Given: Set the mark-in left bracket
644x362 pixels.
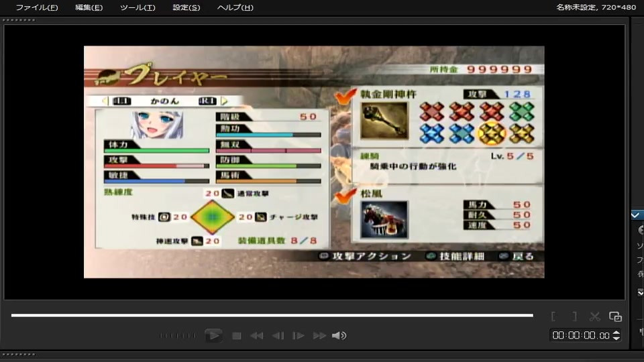Looking at the screenshot, I should 553,316.
